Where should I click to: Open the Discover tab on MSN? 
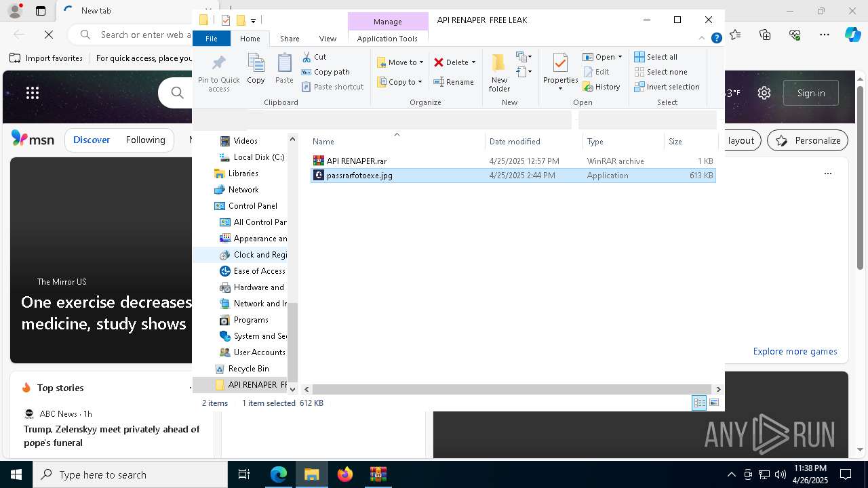click(92, 140)
